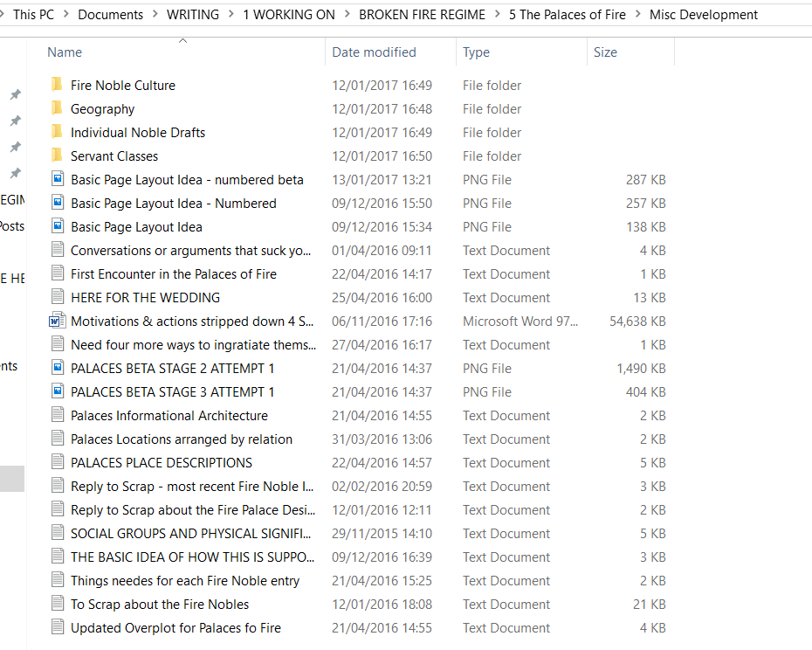The width and height of the screenshot is (812, 650).
Task: Click the Fire Noble Culture folder icon
Action: pos(58,85)
